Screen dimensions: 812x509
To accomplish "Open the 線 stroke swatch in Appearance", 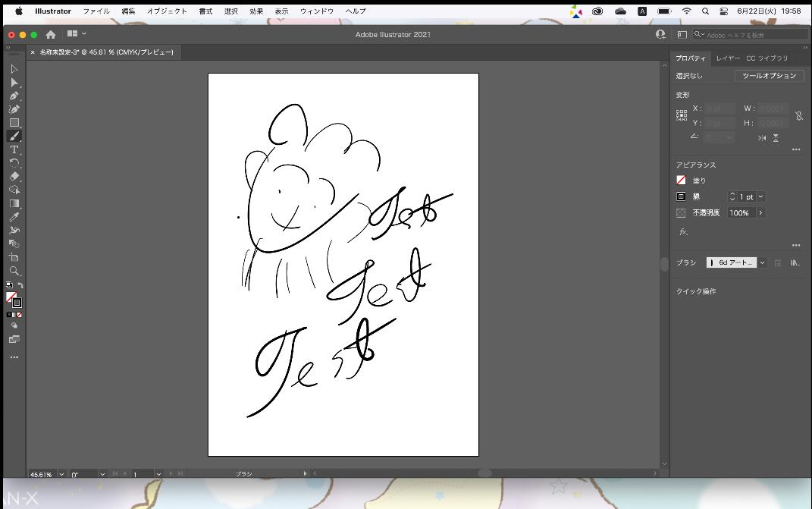I will tap(681, 196).
